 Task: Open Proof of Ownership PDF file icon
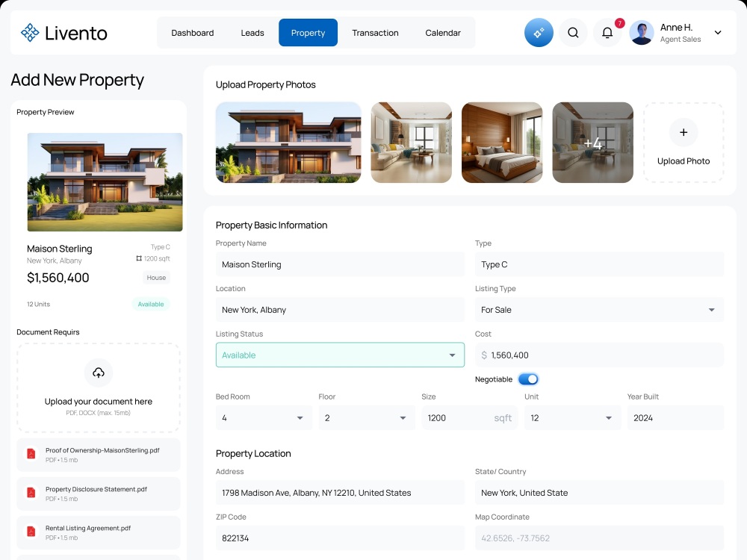coord(31,454)
